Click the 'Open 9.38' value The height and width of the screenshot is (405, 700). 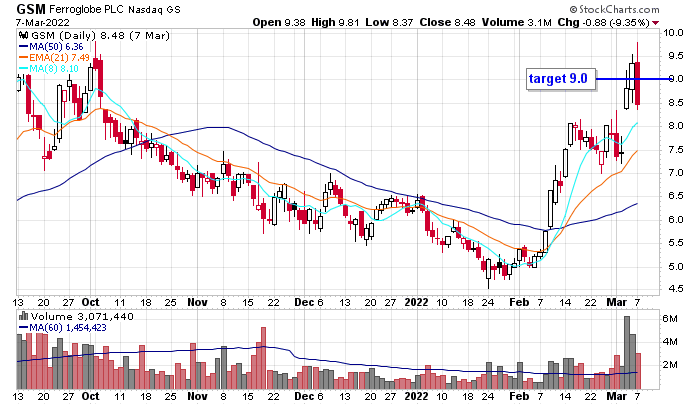click(x=279, y=22)
